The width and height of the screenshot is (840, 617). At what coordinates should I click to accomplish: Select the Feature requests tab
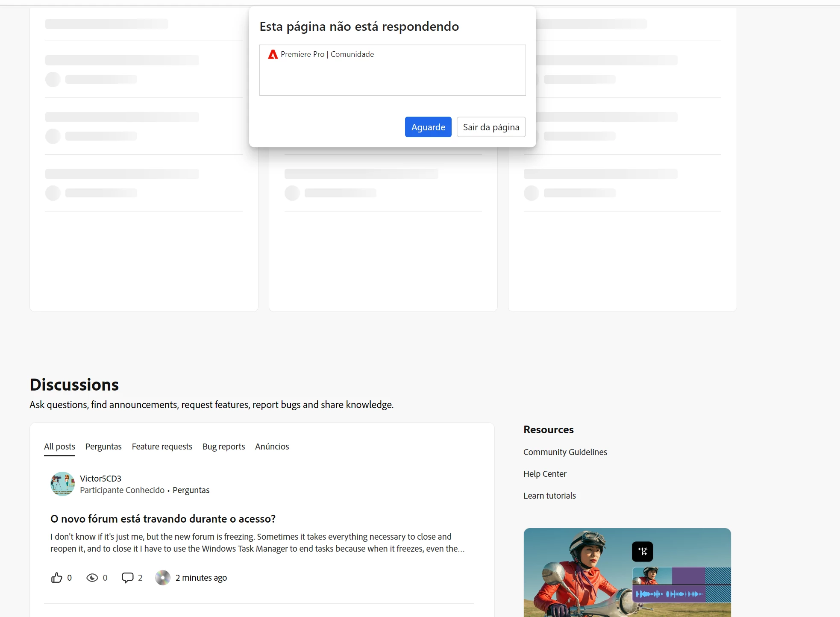tap(162, 447)
